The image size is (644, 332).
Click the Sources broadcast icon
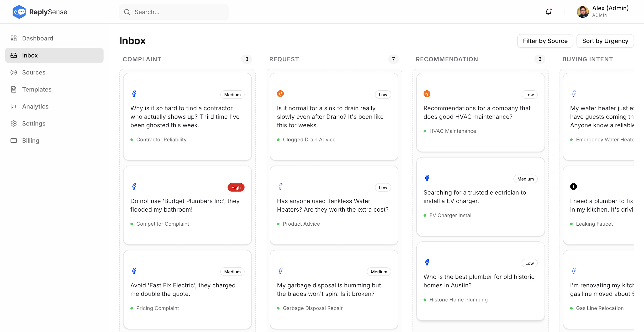point(14,72)
